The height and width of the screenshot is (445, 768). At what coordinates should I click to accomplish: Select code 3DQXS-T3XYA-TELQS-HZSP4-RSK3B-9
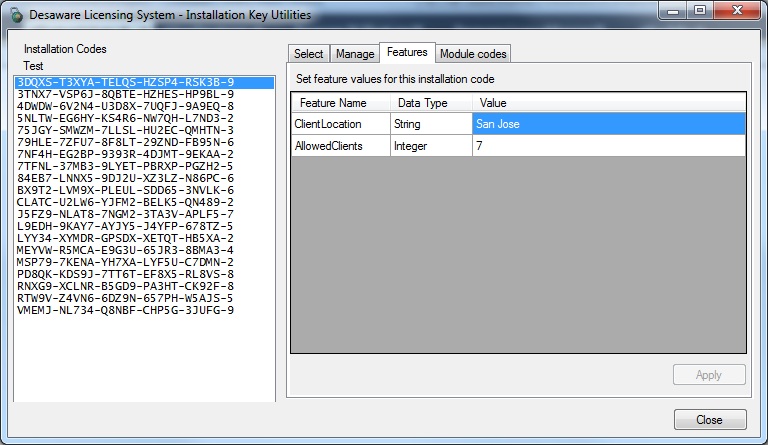(144, 82)
